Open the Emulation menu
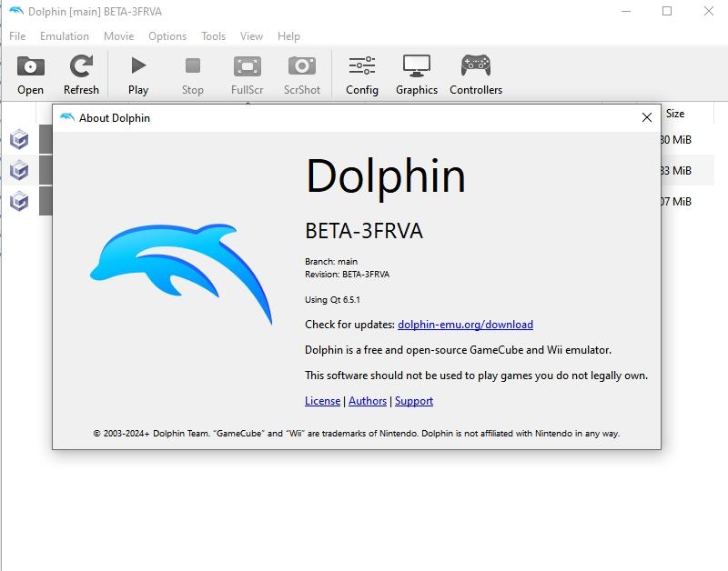 click(x=65, y=36)
